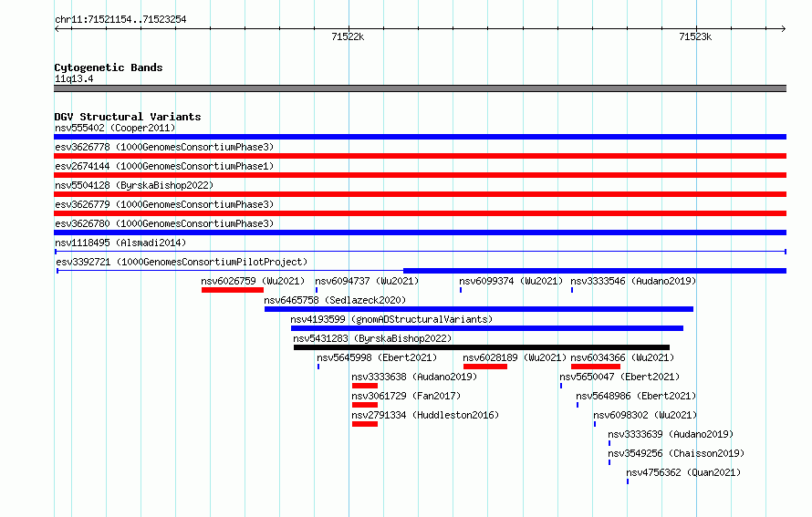The height and width of the screenshot is (517, 812).
Task: Open nsv3333639 (Audano2019) label
Action: point(671,434)
